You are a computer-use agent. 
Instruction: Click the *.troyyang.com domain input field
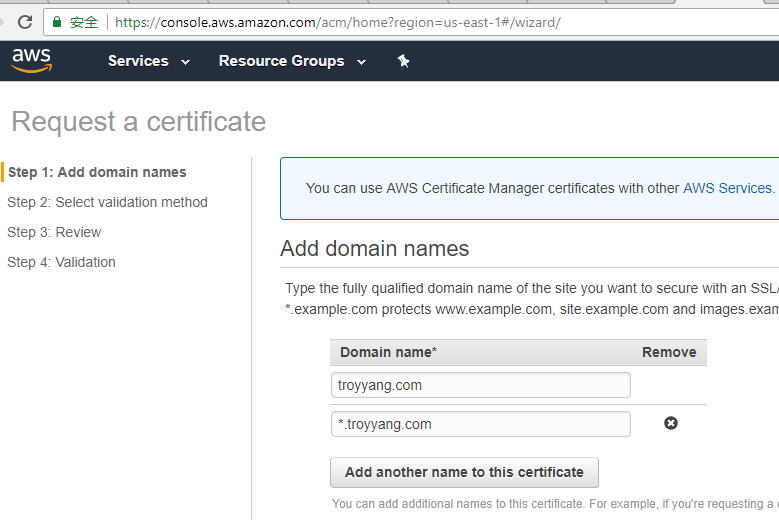[480, 424]
